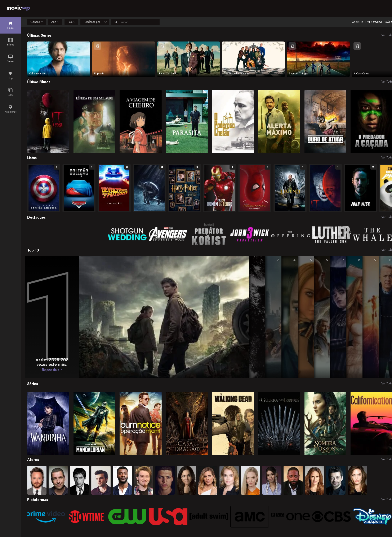This screenshot has width=392, height=537.
Task: Click the Predátor Kořist logo
Action: coord(209,234)
